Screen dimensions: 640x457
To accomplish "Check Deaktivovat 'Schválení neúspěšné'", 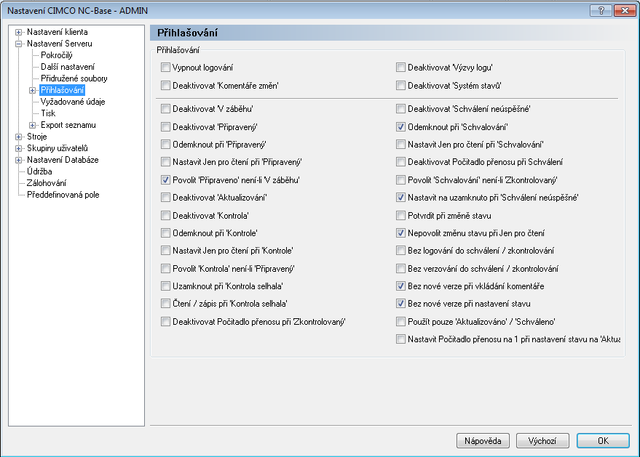I will click(x=401, y=109).
